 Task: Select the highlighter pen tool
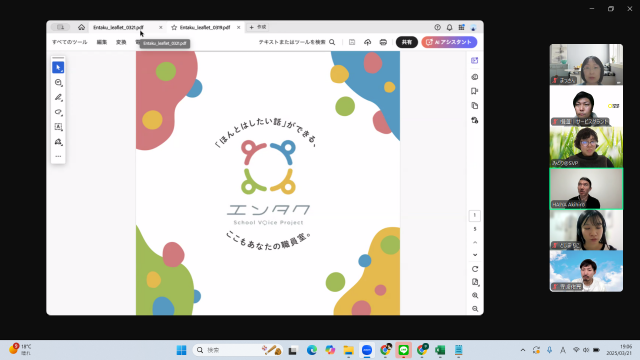[58, 97]
